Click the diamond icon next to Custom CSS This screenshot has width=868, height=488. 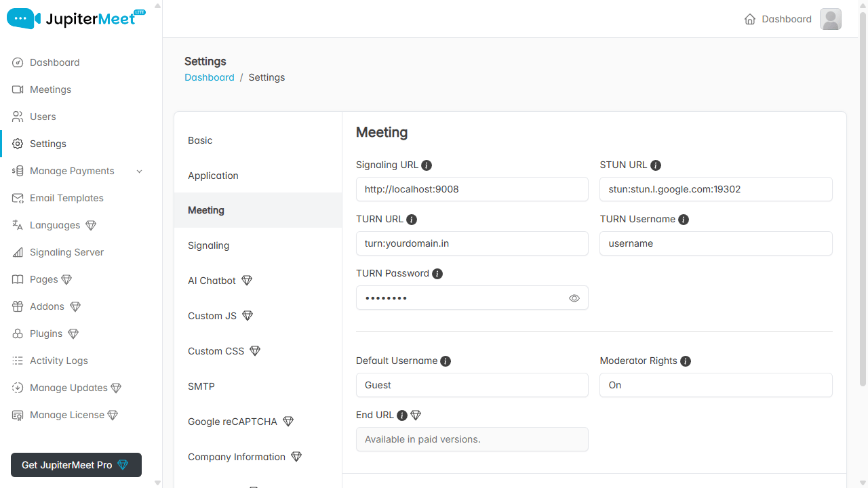[255, 351]
